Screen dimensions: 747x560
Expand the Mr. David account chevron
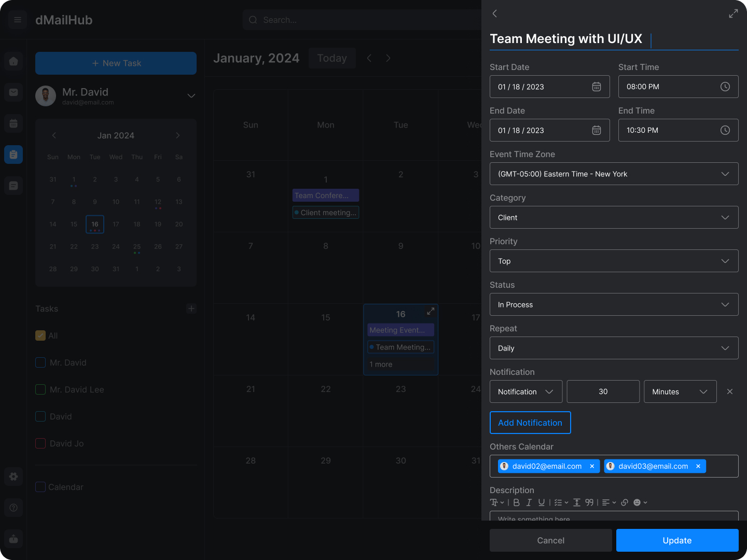coord(191,96)
